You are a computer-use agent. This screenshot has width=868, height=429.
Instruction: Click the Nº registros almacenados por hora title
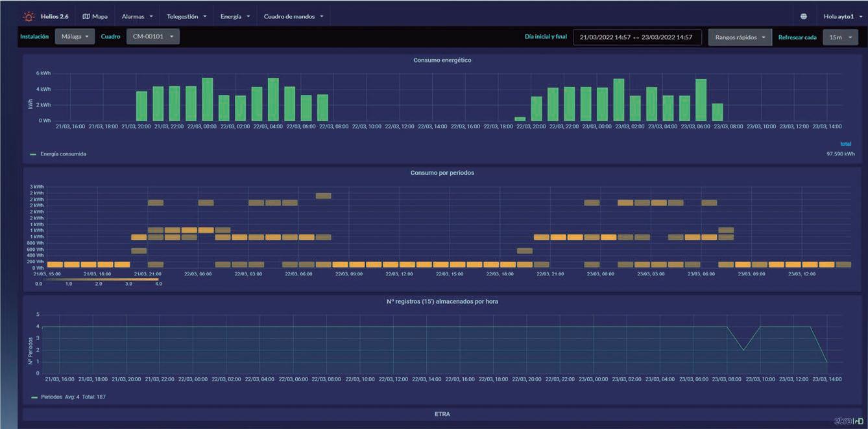[x=442, y=301]
